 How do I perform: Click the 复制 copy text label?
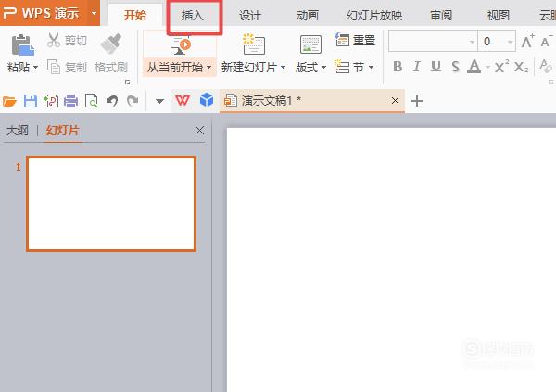76,67
